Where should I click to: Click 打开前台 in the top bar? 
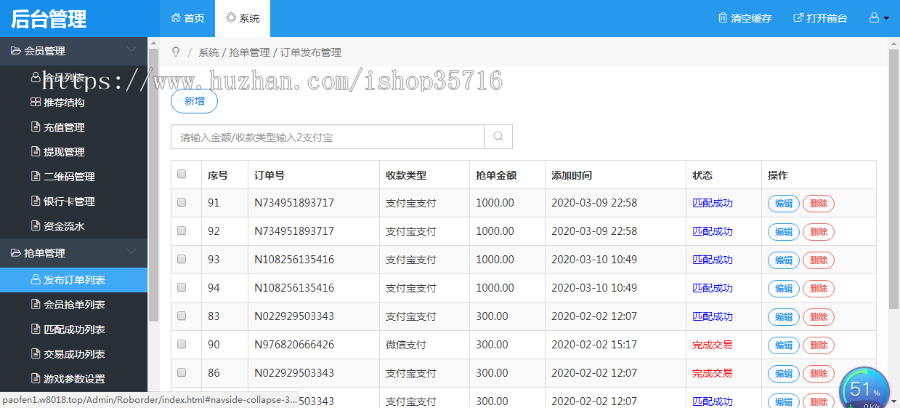point(820,18)
